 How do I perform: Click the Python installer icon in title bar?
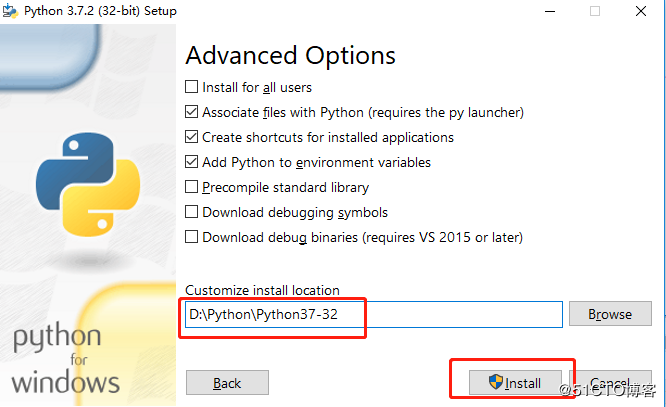coord(10,11)
